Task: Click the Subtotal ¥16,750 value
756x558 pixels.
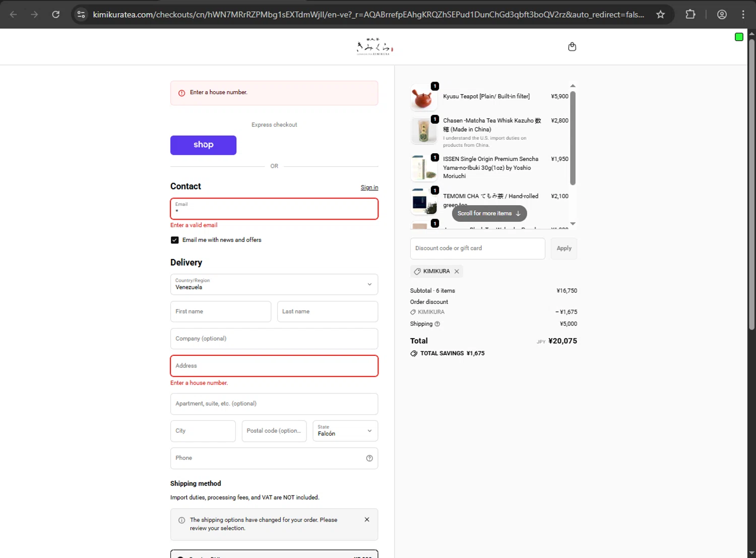Action: pos(567,291)
